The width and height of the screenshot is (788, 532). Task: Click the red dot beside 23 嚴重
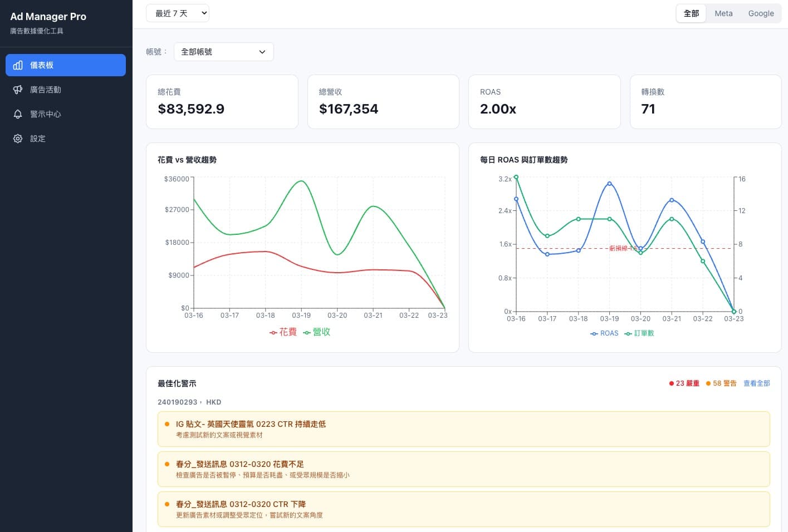(x=671, y=383)
